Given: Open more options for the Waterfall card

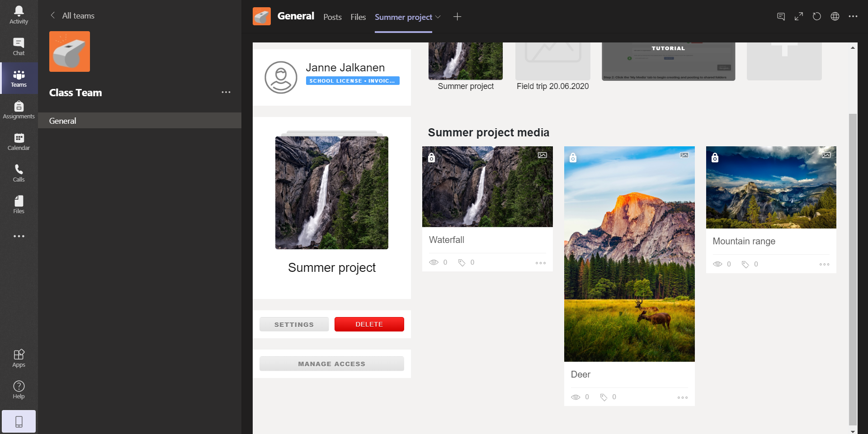Looking at the screenshot, I should click(540, 262).
